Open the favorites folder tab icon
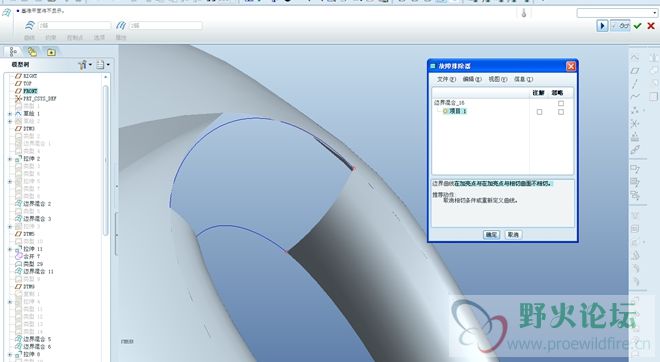Viewport: 660px width, 362px height. click(x=51, y=52)
